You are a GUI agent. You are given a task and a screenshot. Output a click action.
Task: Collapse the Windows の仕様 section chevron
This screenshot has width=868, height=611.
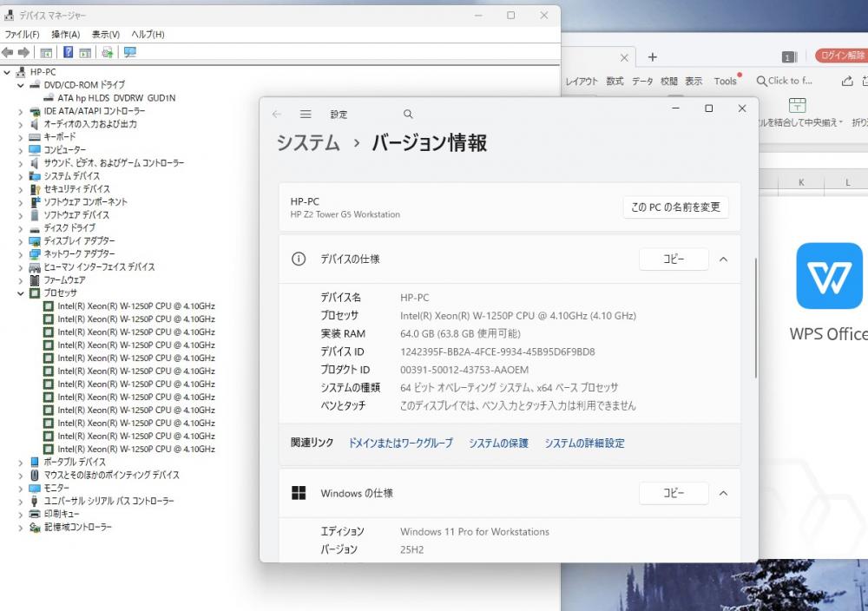coord(724,493)
